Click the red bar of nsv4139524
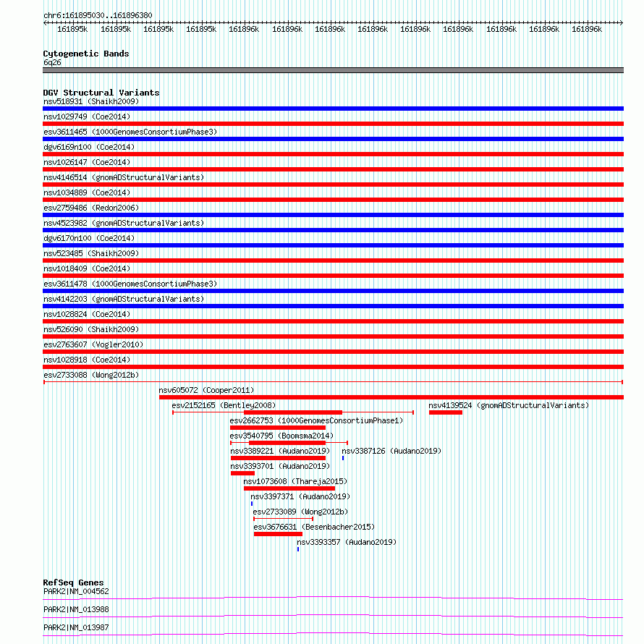Screen dimensions: 644x644 tap(446, 412)
